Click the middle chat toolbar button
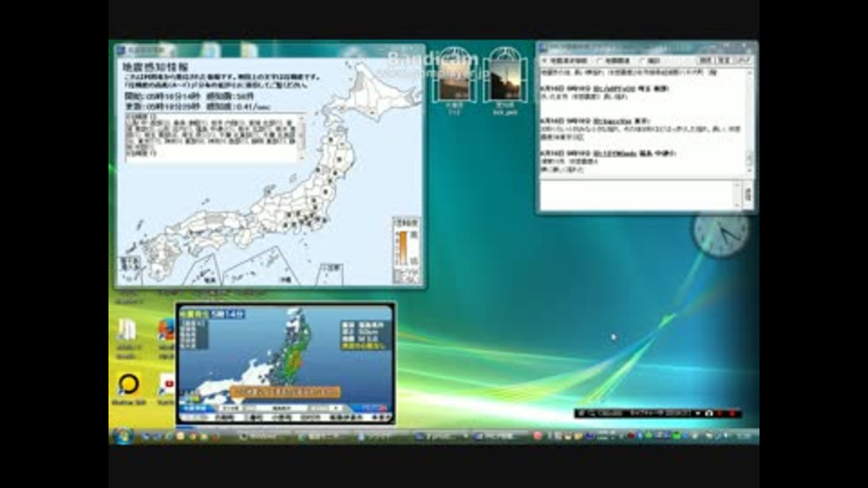 pyautogui.click(x=723, y=61)
